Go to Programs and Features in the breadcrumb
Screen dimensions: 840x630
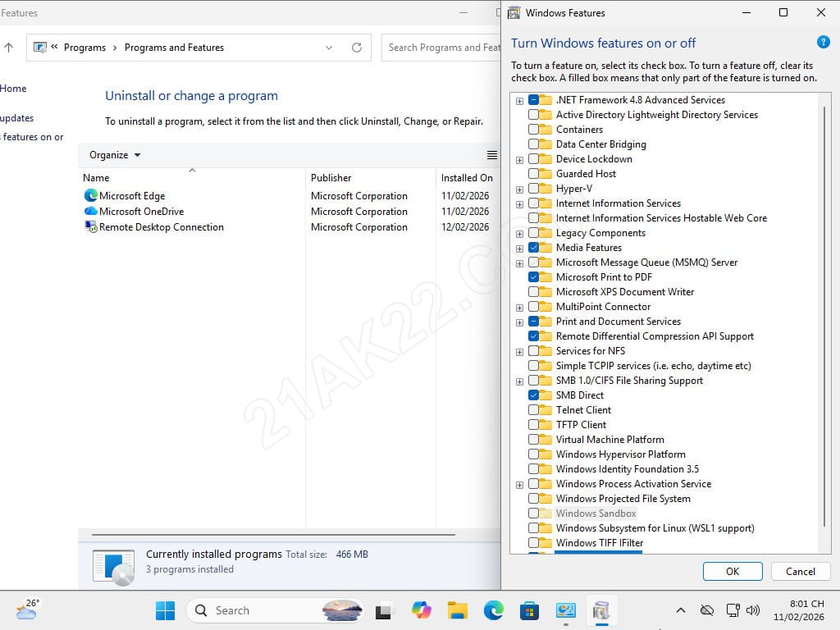(174, 47)
